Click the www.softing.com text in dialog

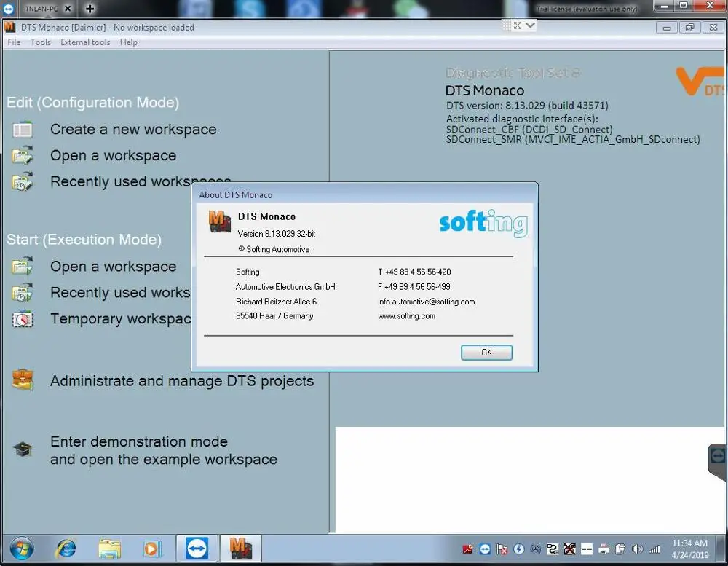pos(407,316)
